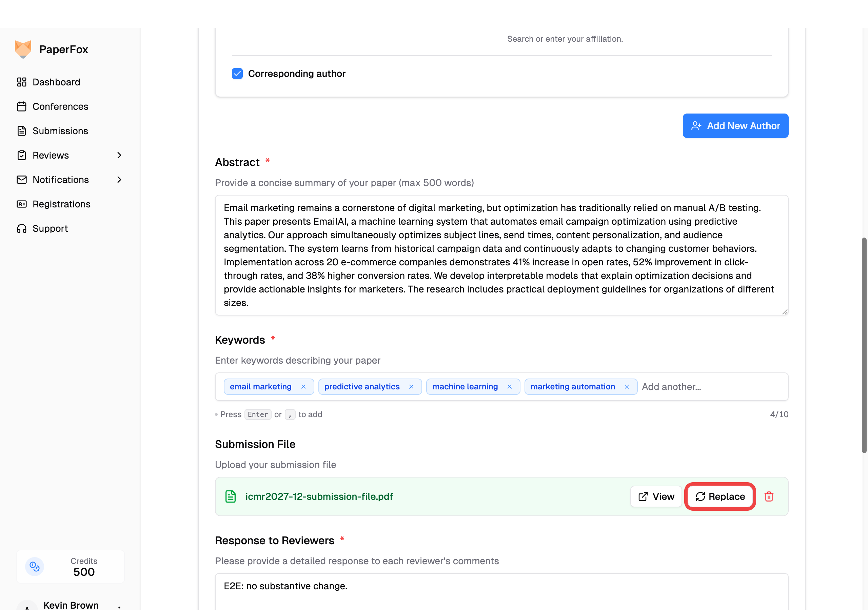Open Conferences from the sidebar
This screenshot has height=610, width=868.
coord(60,106)
